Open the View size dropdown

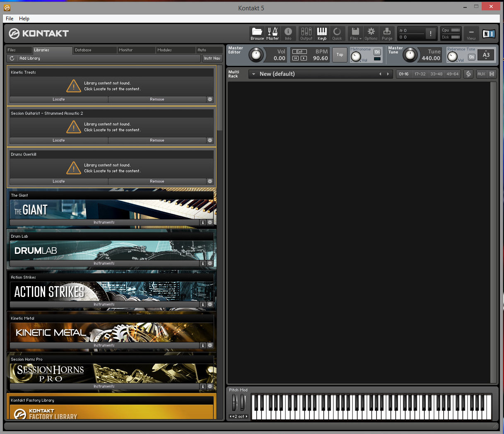471,34
